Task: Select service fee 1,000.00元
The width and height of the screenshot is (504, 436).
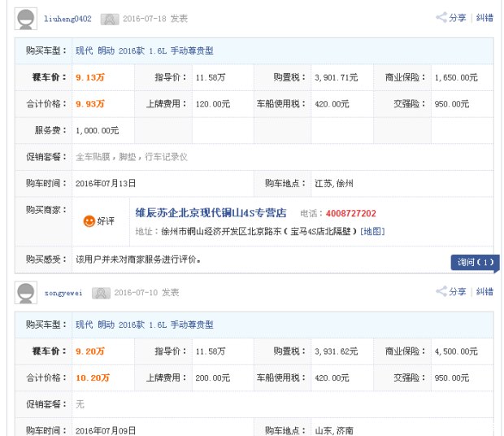Action: (x=97, y=130)
